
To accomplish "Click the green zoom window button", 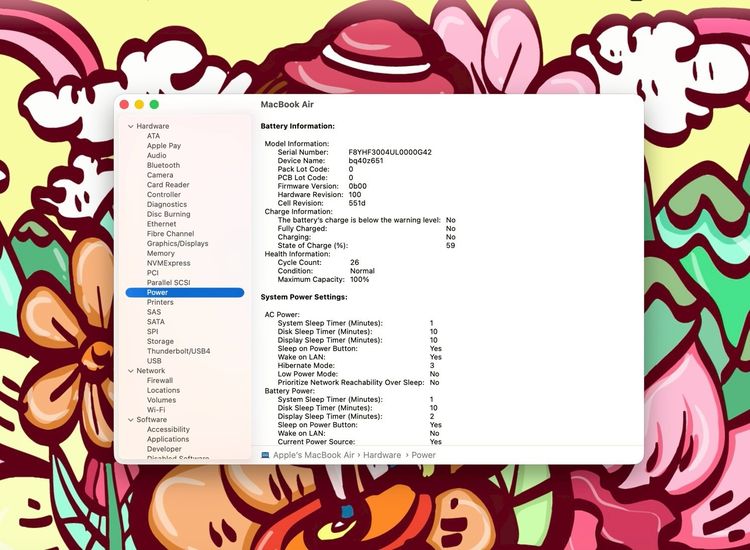I will pyautogui.click(x=154, y=104).
